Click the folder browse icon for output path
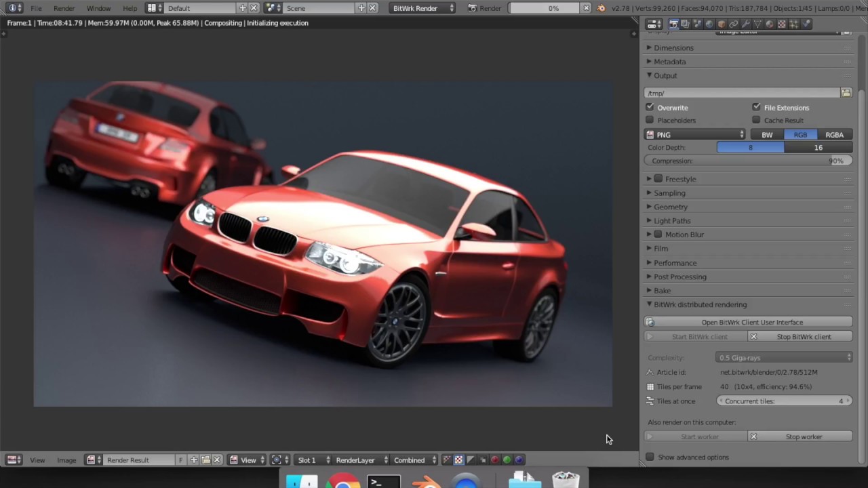The image size is (868, 488). [846, 93]
